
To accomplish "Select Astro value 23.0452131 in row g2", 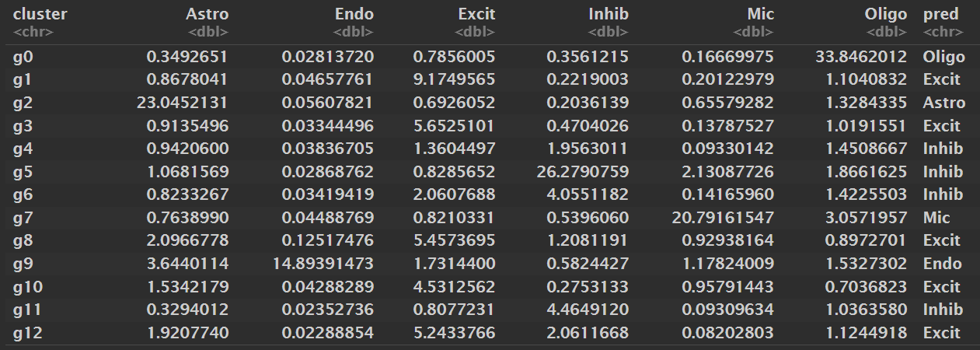I will click(183, 103).
